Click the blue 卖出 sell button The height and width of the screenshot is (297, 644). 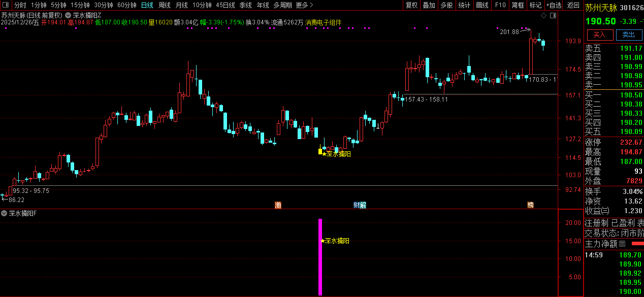click(x=629, y=35)
